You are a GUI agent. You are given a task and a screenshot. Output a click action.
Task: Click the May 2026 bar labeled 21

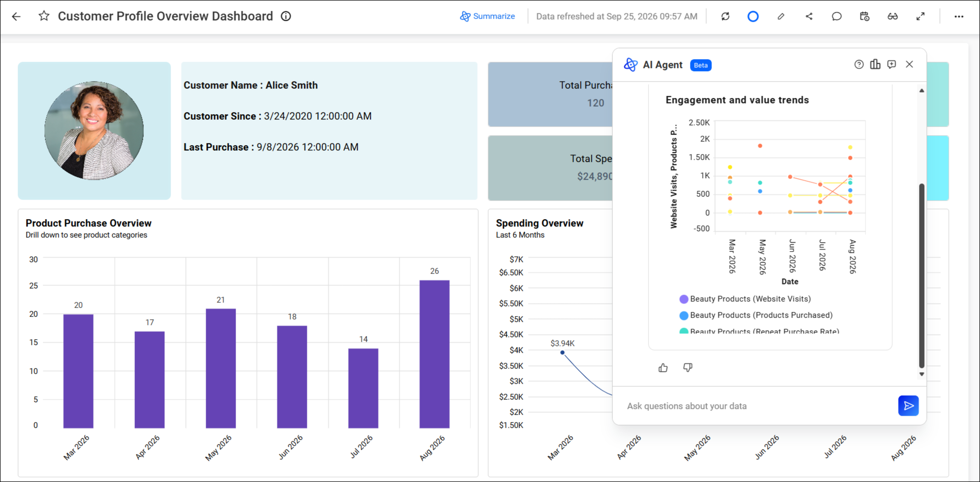(221, 368)
